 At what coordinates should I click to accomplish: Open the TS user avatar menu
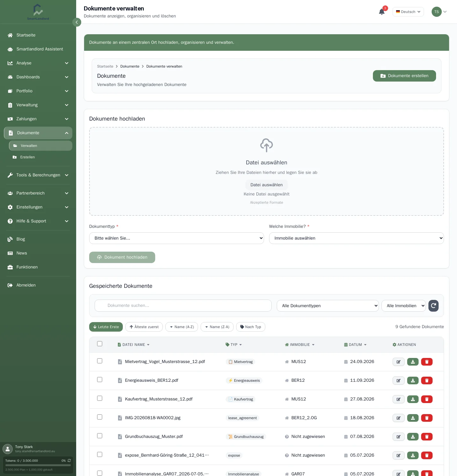439,12
